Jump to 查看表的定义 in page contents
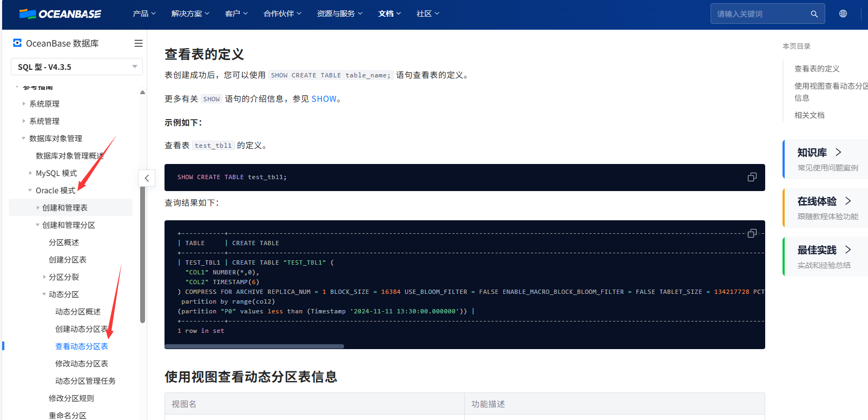 click(817, 69)
